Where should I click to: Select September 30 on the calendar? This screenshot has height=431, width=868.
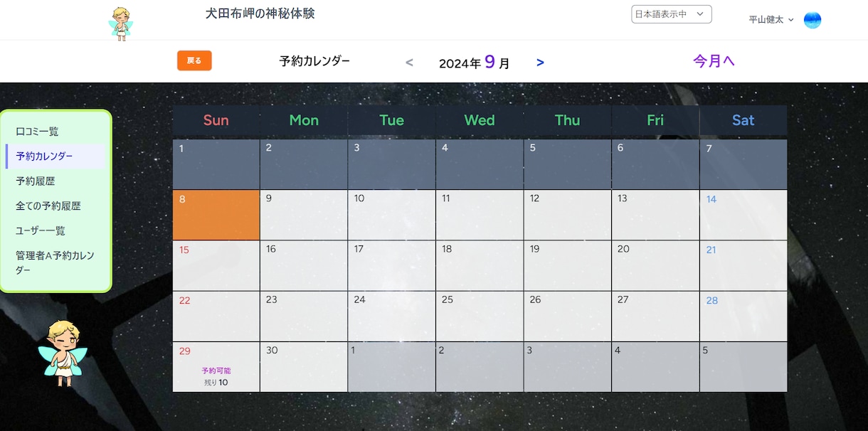tap(304, 367)
